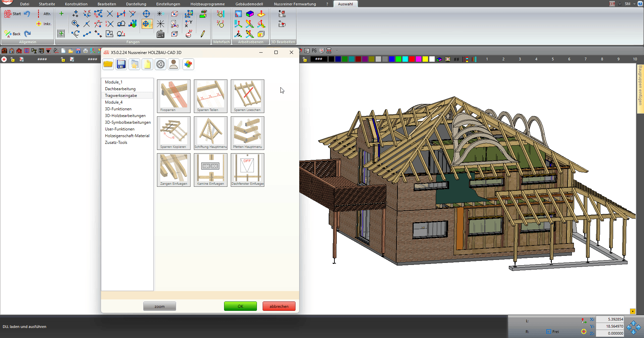644x338 pixels.
Task: Open the Holzbauprogramme menu
Action: pos(207,4)
